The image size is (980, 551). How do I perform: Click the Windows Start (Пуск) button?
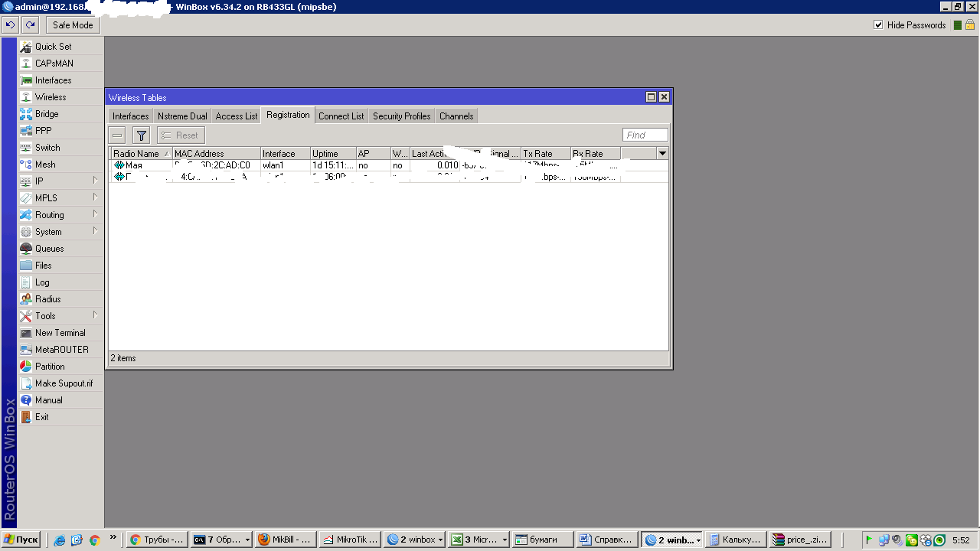[21, 540]
